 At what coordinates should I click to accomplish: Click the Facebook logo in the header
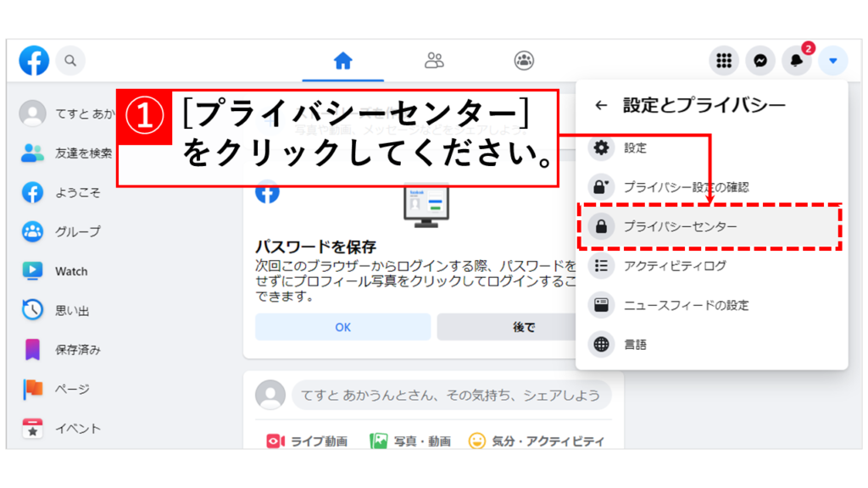(34, 60)
